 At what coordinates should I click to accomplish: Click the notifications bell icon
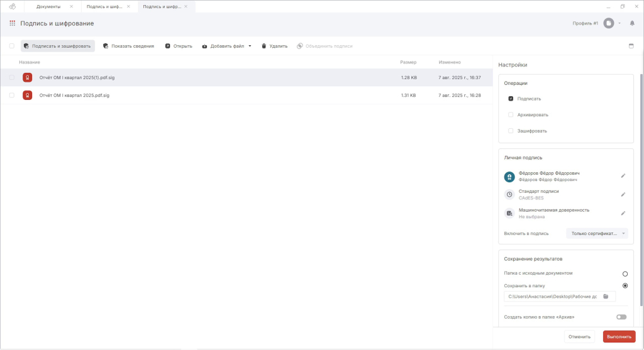pos(632,23)
